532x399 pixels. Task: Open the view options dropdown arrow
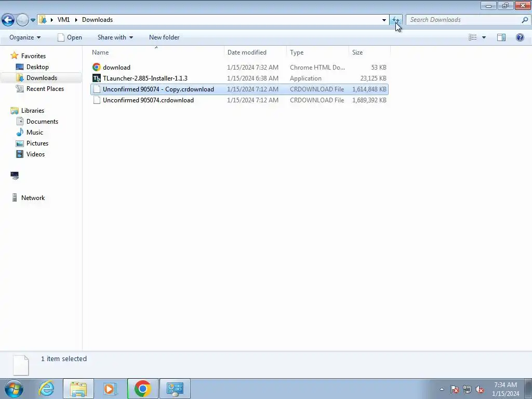[x=484, y=37]
